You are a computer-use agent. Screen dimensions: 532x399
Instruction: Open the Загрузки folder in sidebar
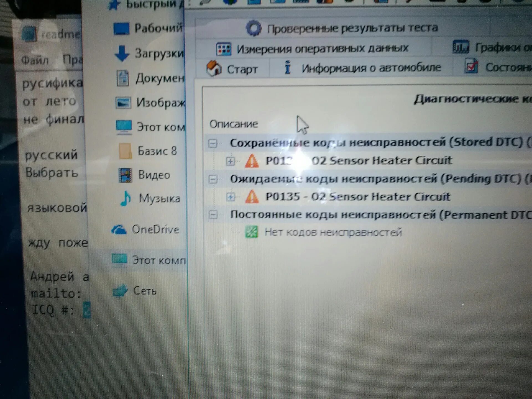[159, 53]
